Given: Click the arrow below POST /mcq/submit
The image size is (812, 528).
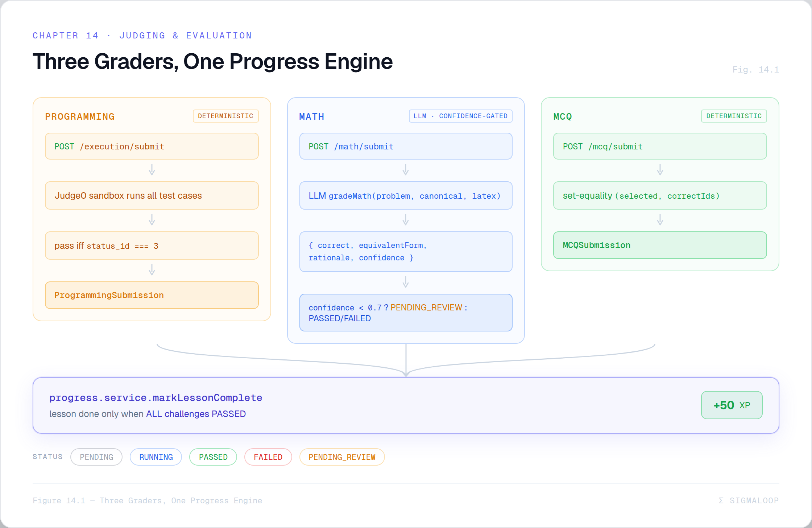Looking at the screenshot, I should 660,170.
